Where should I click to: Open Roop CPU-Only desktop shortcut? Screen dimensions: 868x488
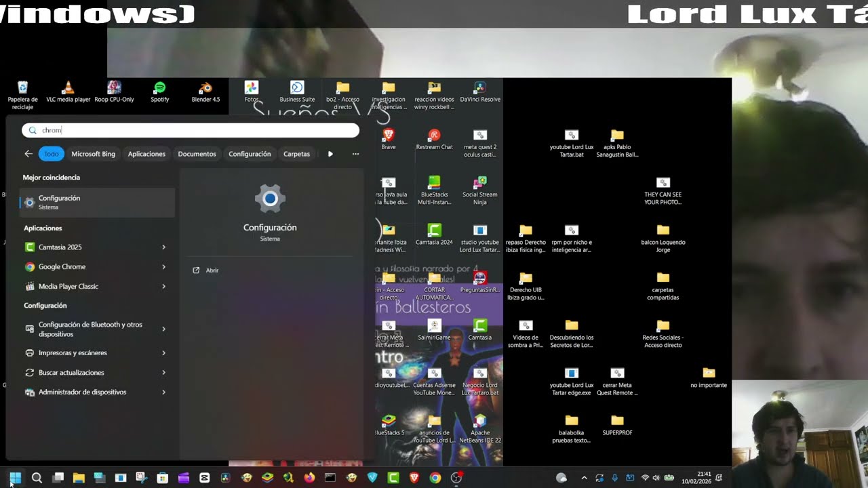114,92
